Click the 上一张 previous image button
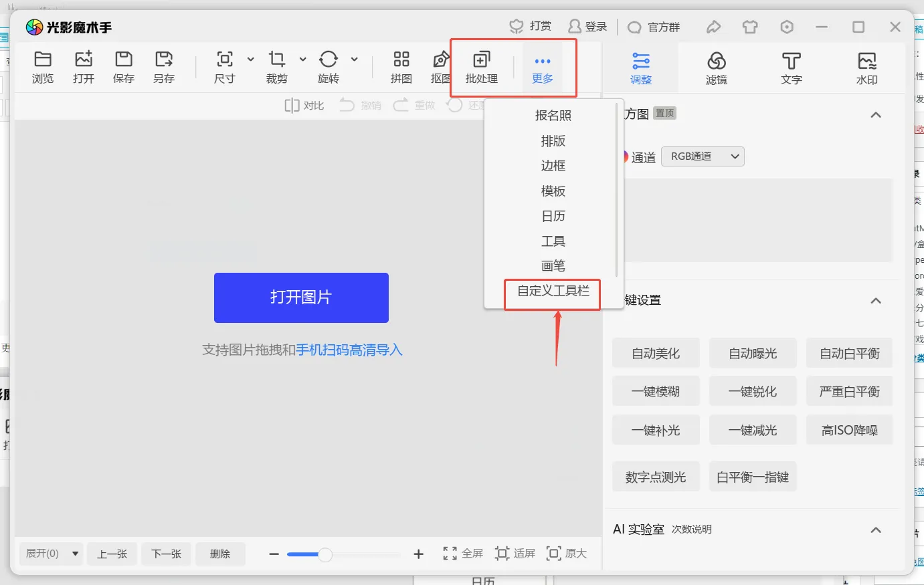The height and width of the screenshot is (585, 924). 112,554
